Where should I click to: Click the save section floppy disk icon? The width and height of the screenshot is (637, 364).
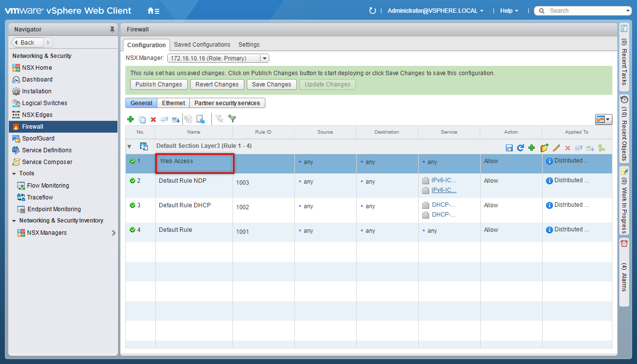[x=509, y=147]
